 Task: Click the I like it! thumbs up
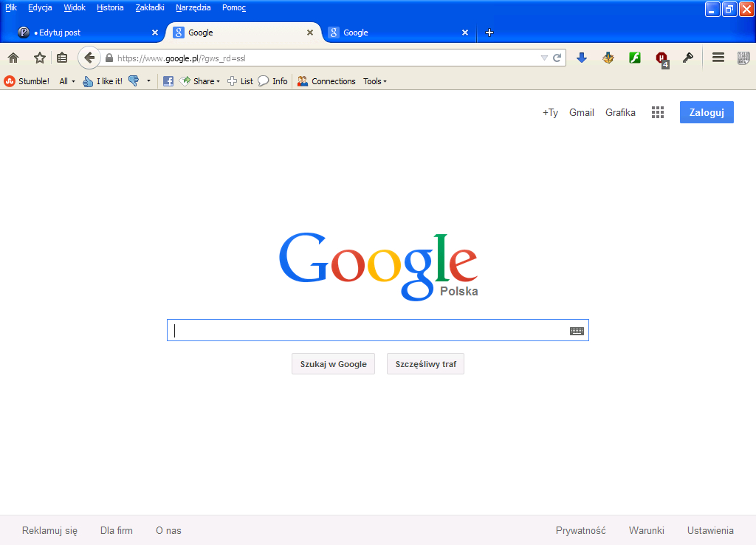click(x=103, y=81)
